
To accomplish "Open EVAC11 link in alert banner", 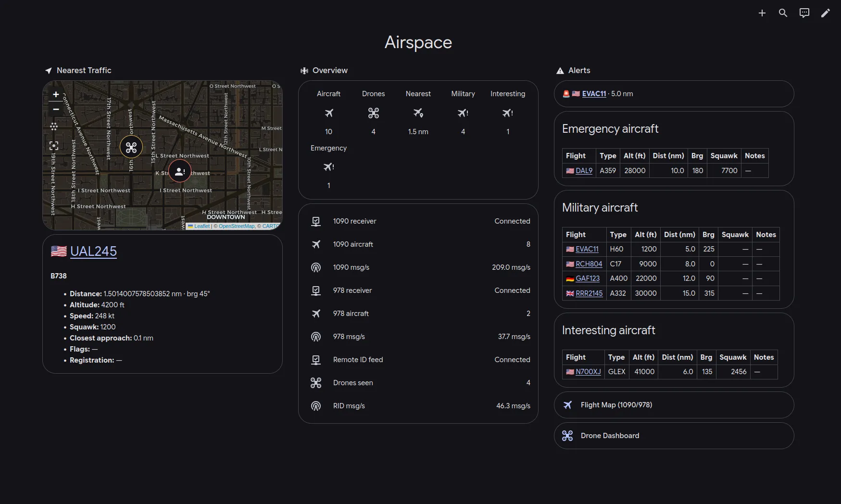I will (x=594, y=94).
